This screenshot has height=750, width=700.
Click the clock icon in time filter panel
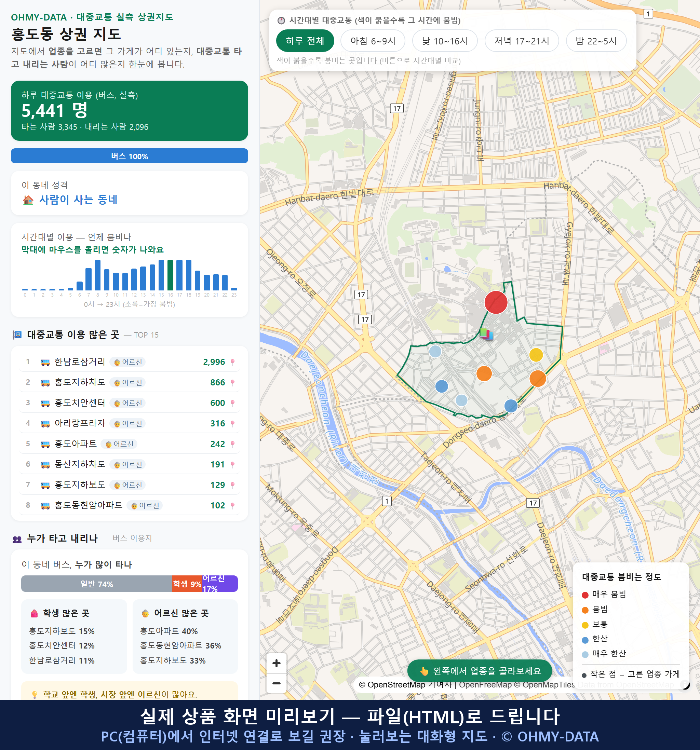281,21
